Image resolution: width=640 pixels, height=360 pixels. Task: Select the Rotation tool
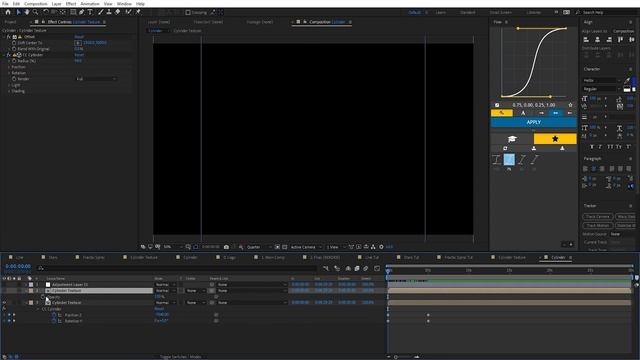(x=46, y=12)
